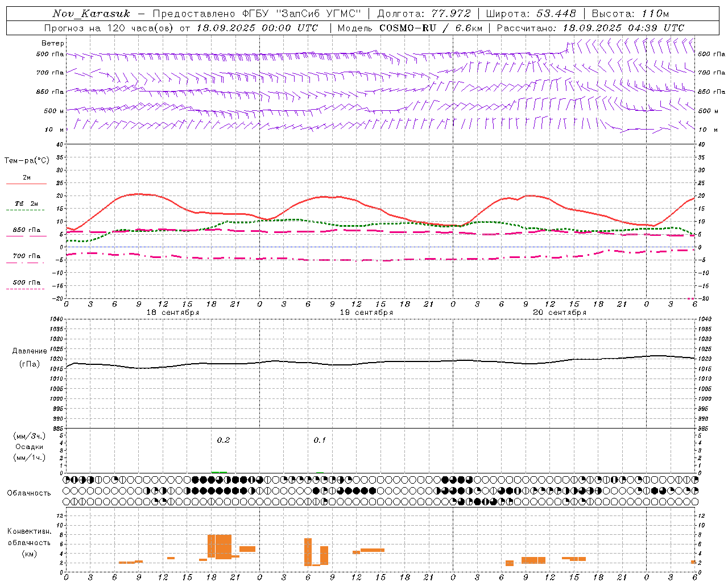Click the 19 сентября date label
Image resolution: width=728 pixels, height=582 pixels.
pyautogui.click(x=366, y=313)
